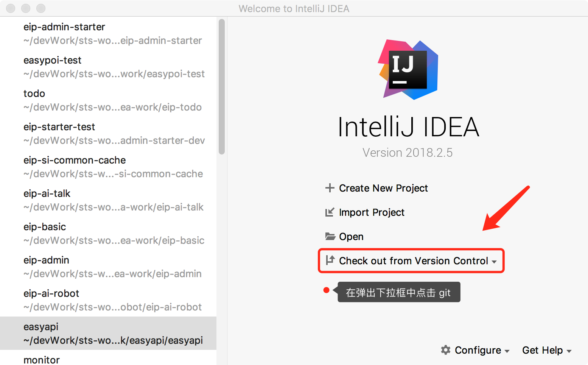The image size is (588, 365).
Task: Click the path ending in easypoi-test
Action: click(x=114, y=74)
